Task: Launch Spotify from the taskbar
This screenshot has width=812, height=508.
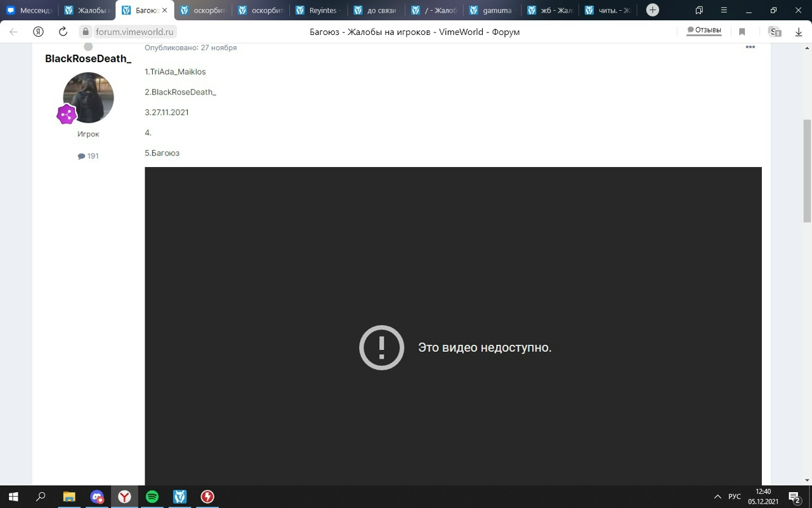Action: coord(152,497)
